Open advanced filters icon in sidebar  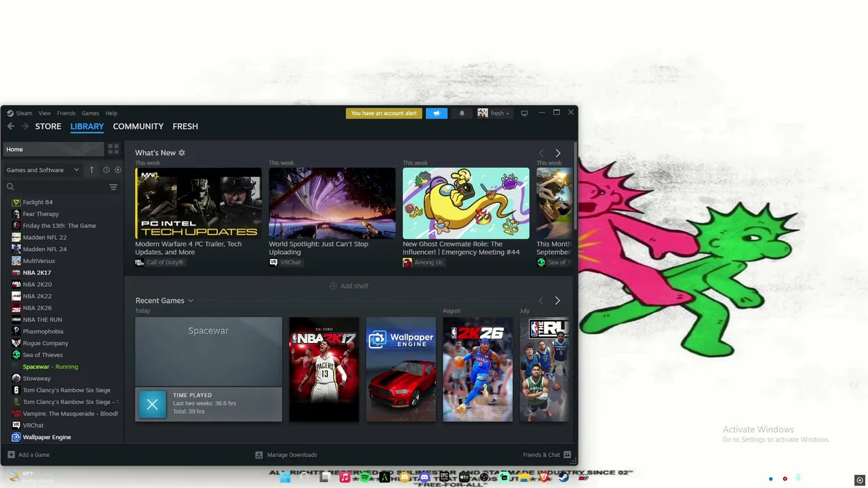point(113,187)
